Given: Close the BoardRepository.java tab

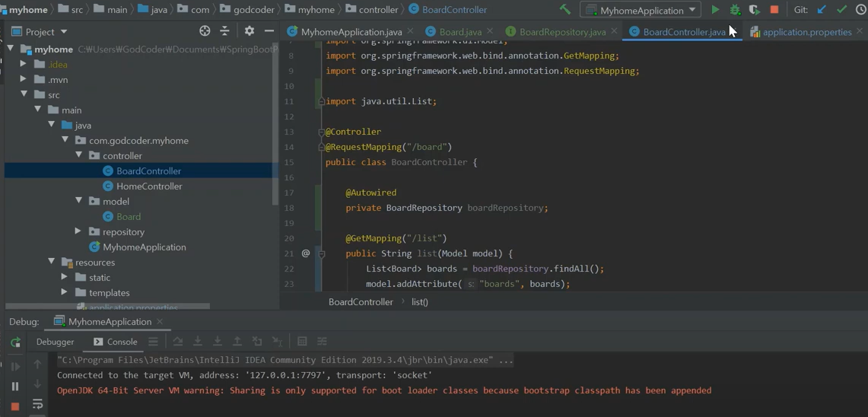Looking at the screenshot, I should pos(615,31).
